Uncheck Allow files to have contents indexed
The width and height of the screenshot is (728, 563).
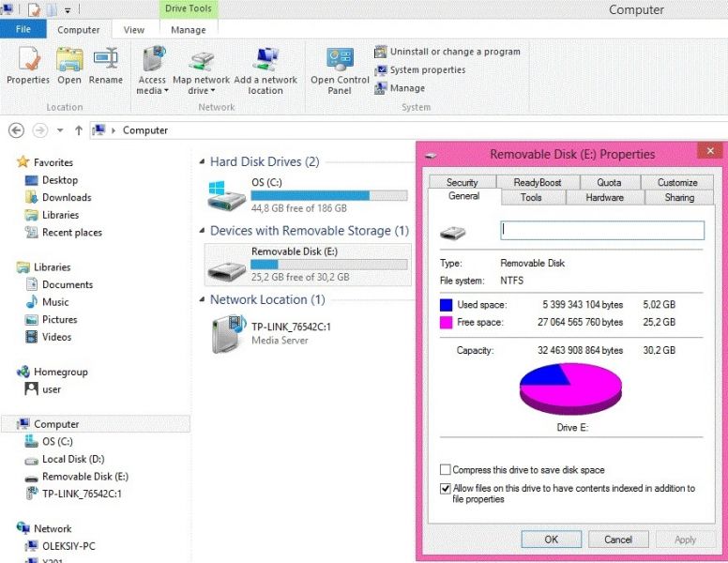pyautogui.click(x=445, y=489)
